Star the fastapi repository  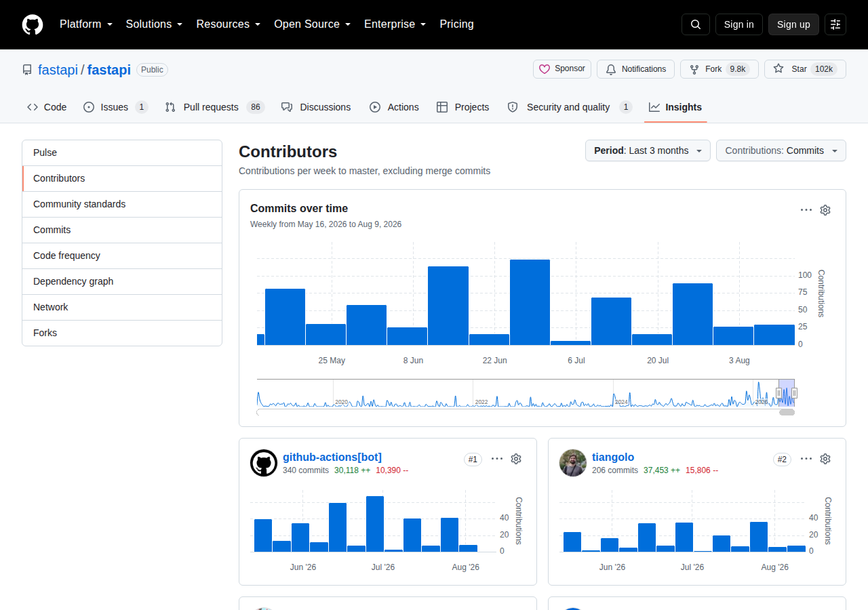pos(805,69)
